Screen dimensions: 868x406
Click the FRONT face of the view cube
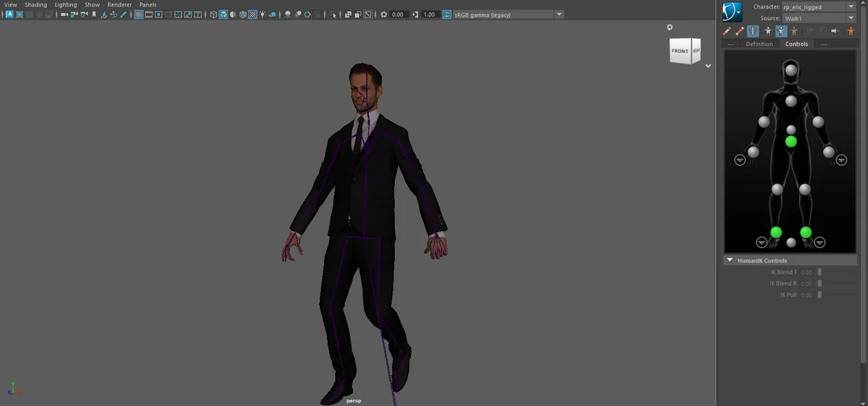click(680, 51)
